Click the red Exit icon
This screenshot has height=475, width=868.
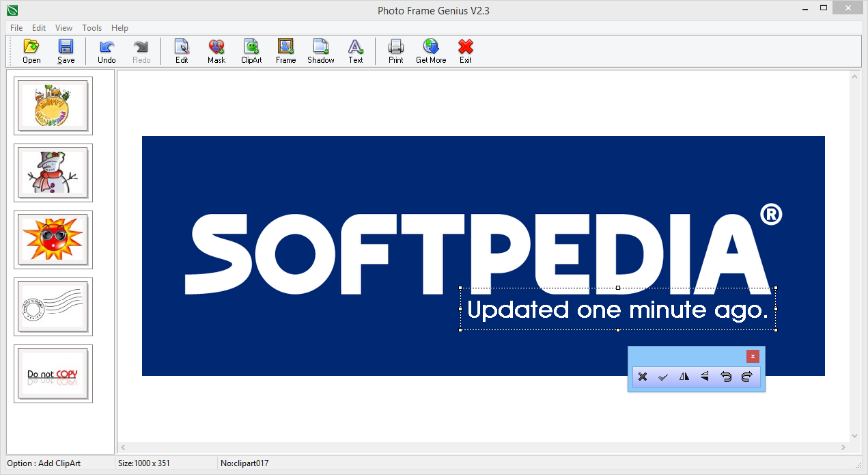point(466,51)
